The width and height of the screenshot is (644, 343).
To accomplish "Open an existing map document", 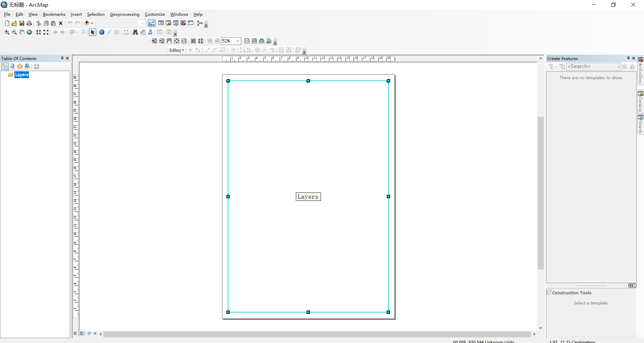I will point(14,23).
